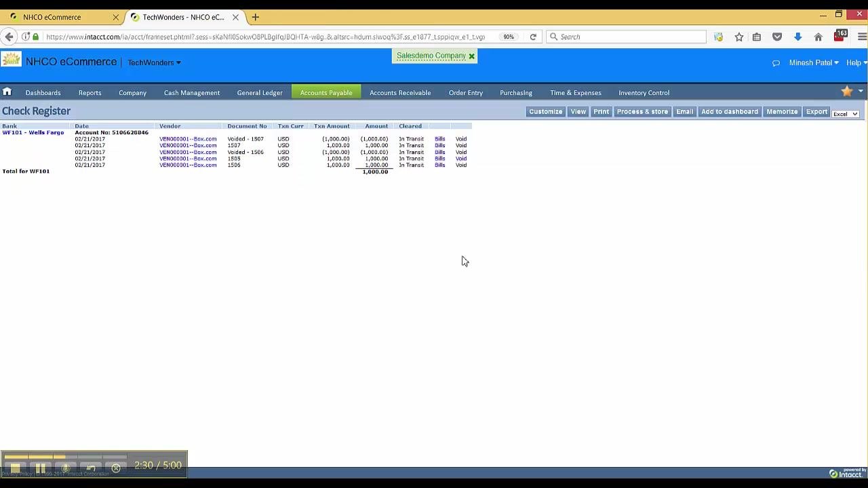This screenshot has width=868, height=488.
Task: Click the Customize button
Action: (x=545, y=111)
